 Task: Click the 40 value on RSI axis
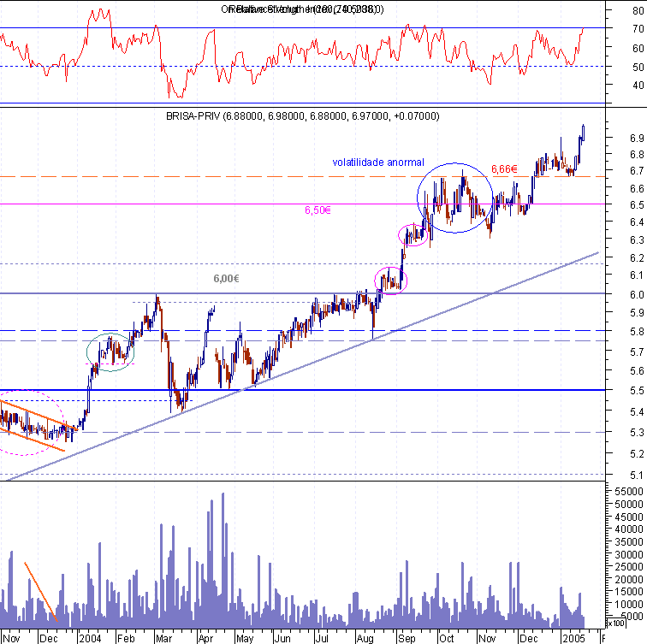[x=638, y=86]
